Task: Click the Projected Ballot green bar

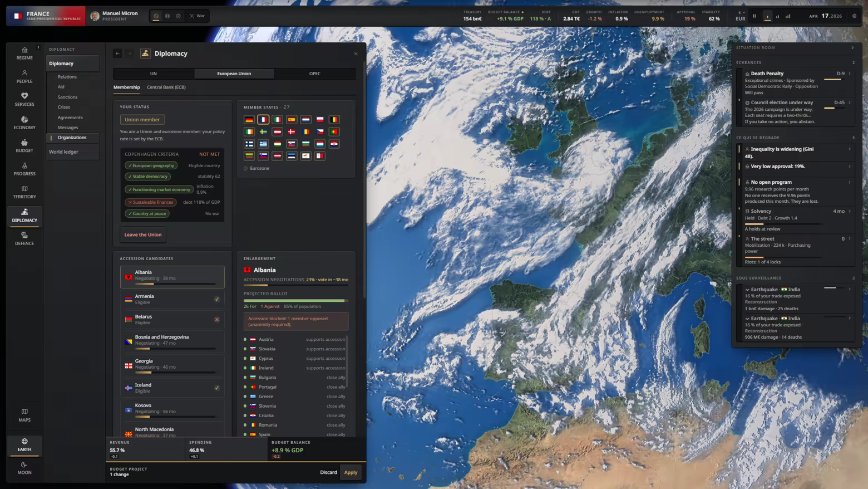Action: coord(296,301)
